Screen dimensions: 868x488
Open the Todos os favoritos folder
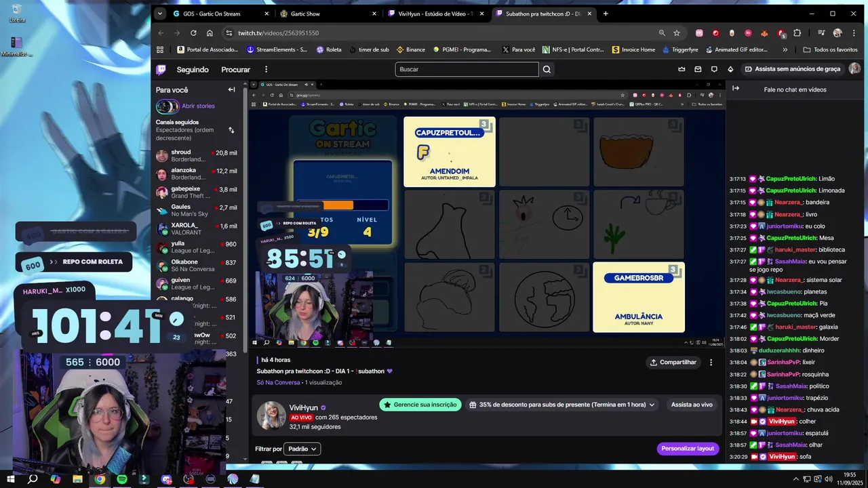pos(830,49)
